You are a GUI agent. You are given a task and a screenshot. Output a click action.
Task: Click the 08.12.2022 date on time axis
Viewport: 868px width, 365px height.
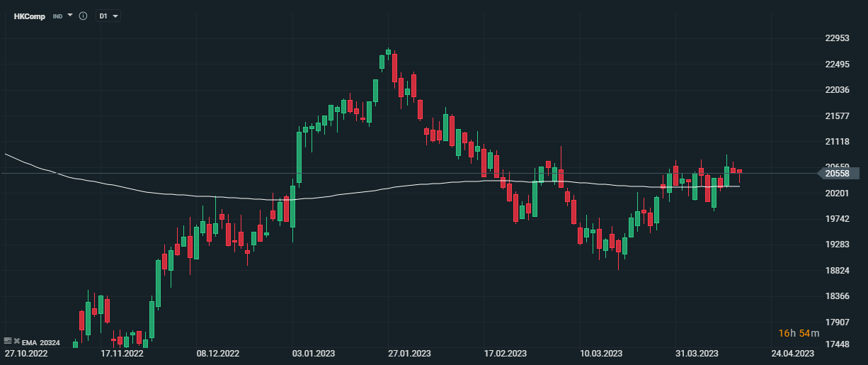(x=217, y=353)
